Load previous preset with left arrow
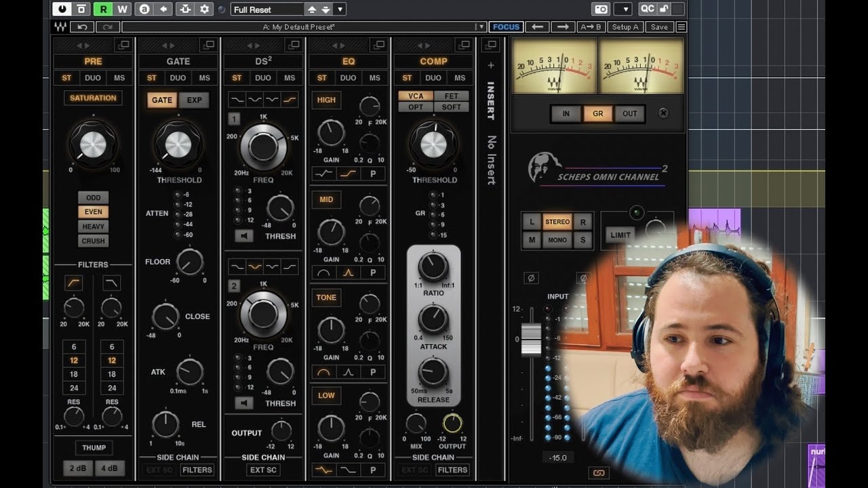 (x=538, y=27)
